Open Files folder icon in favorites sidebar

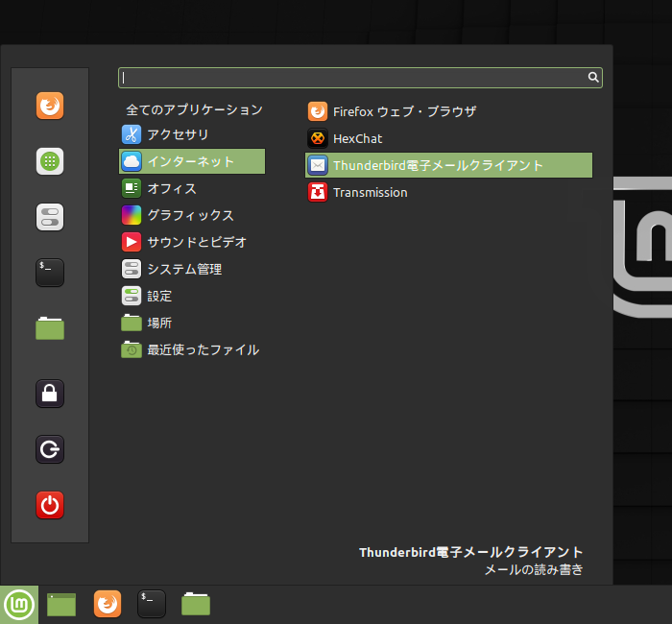(50, 328)
